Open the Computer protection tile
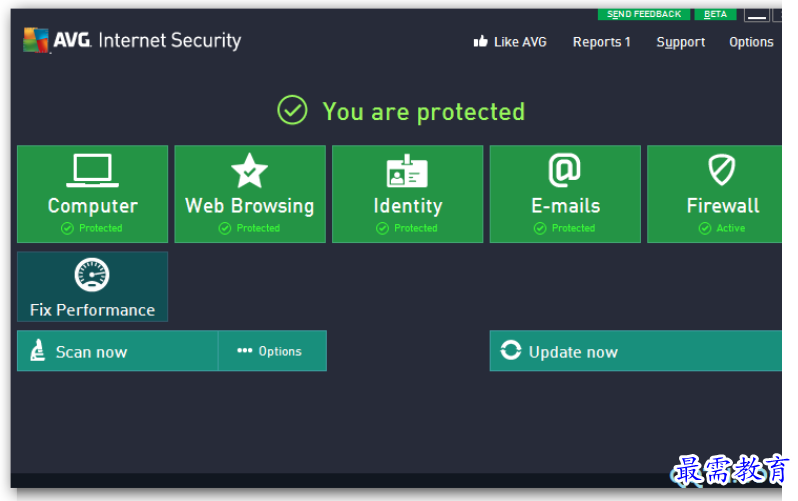798x501 pixels. pyautogui.click(x=93, y=194)
